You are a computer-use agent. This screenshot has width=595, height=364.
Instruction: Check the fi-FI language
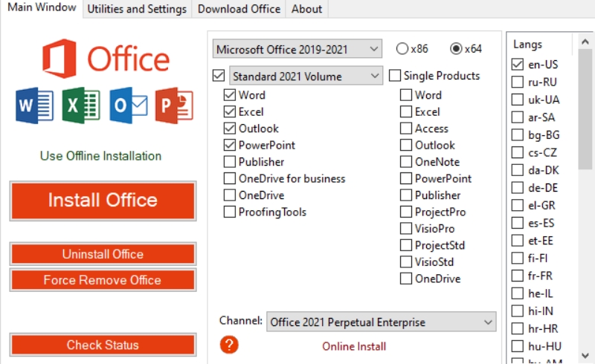pos(518,258)
